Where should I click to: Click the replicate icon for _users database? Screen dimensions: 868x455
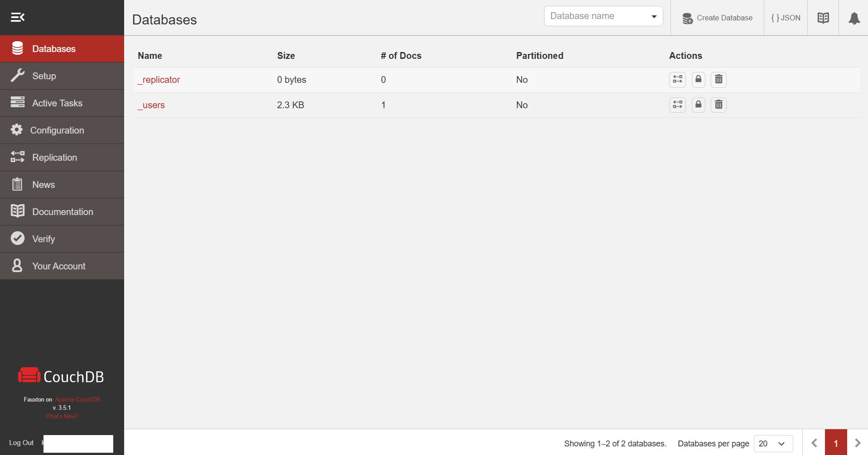677,105
